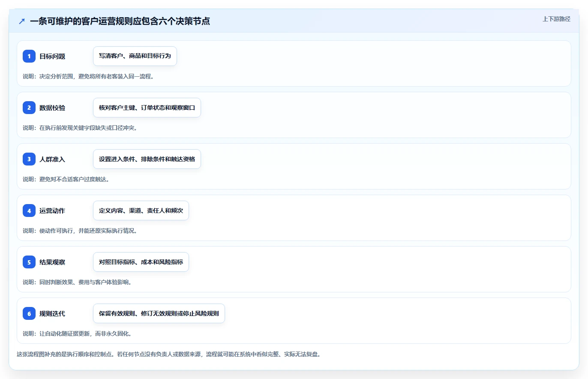Open the 定义内容、渠道、责任人和频次 chip
The image size is (588, 379).
(x=141, y=211)
